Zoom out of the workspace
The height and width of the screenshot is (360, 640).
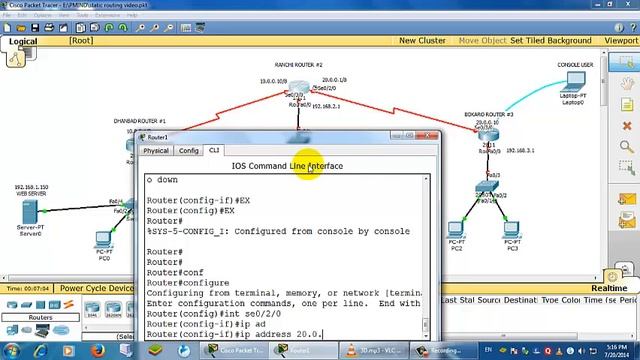pos(169,28)
